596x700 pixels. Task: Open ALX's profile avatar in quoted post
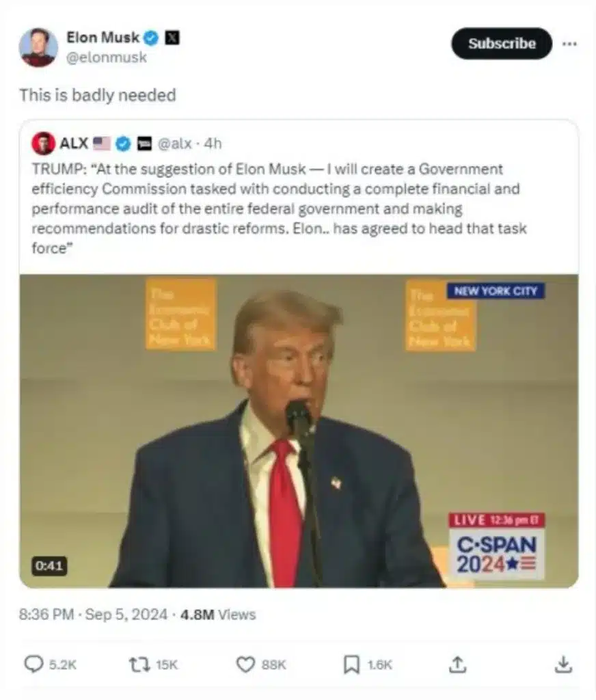click(x=43, y=144)
